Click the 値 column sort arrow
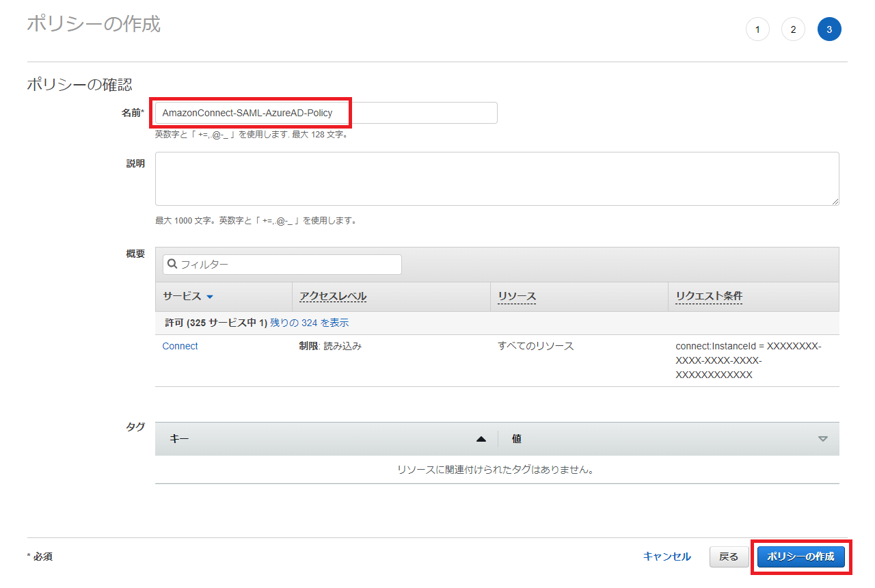 [x=823, y=439]
